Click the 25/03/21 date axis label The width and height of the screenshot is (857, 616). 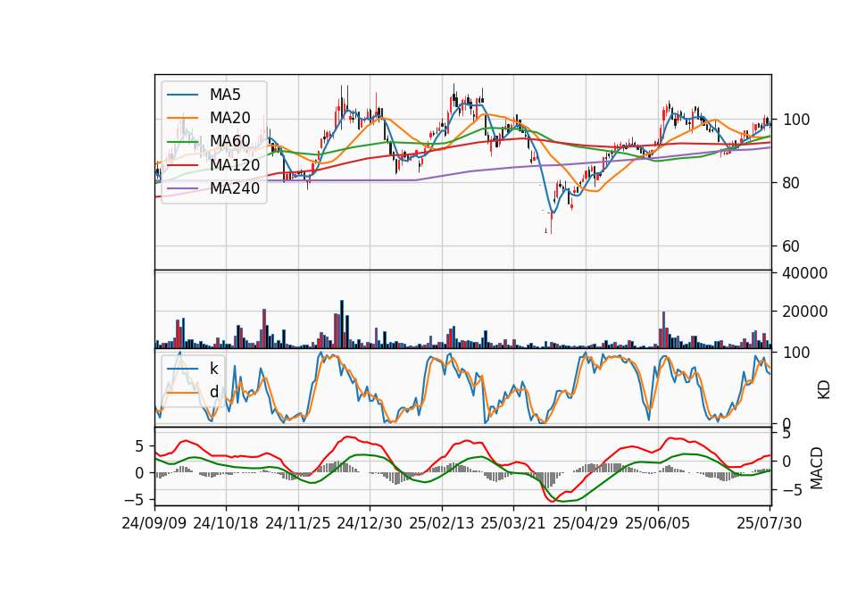(x=513, y=523)
